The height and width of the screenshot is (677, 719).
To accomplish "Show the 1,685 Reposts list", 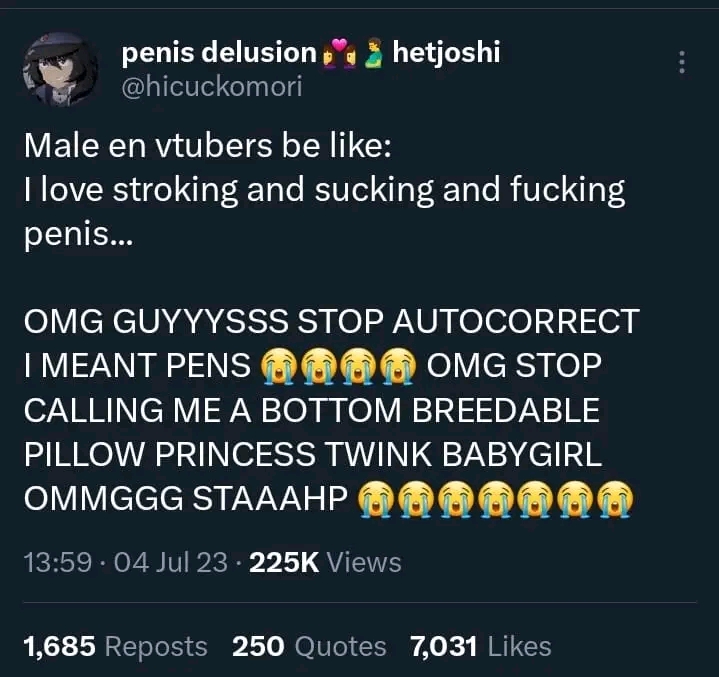I will pyautogui.click(x=116, y=646).
